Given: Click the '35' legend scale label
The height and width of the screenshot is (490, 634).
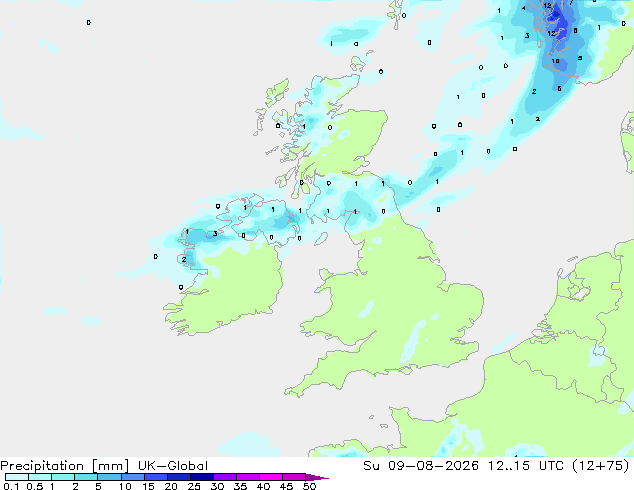Looking at the screenshot, I should click(x=240, y=486).
